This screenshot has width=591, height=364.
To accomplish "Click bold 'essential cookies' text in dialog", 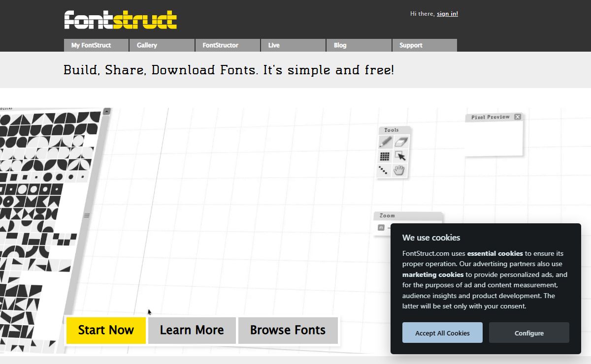I will pyautogui.click(x=495, y=253).
